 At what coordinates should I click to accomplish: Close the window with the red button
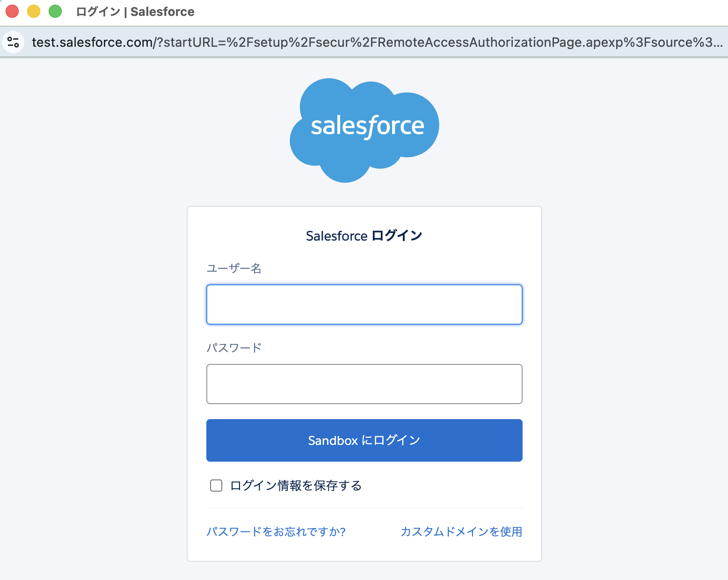(x=12, y=11)
